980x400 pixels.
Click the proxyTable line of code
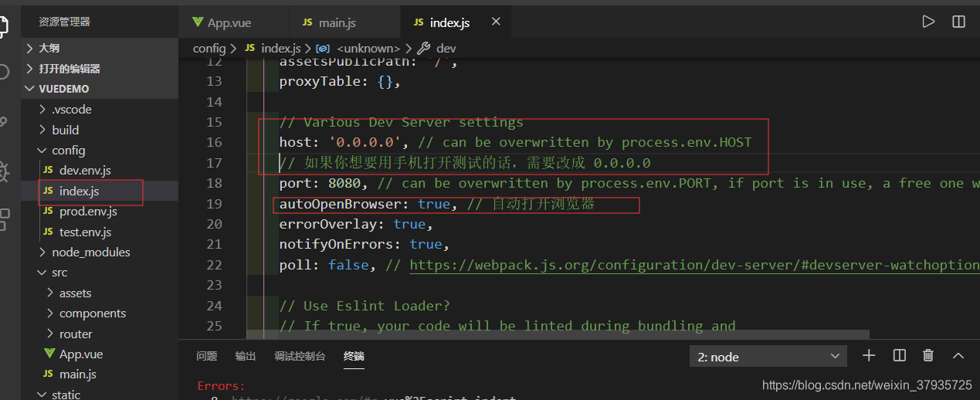tap(340, 81)
